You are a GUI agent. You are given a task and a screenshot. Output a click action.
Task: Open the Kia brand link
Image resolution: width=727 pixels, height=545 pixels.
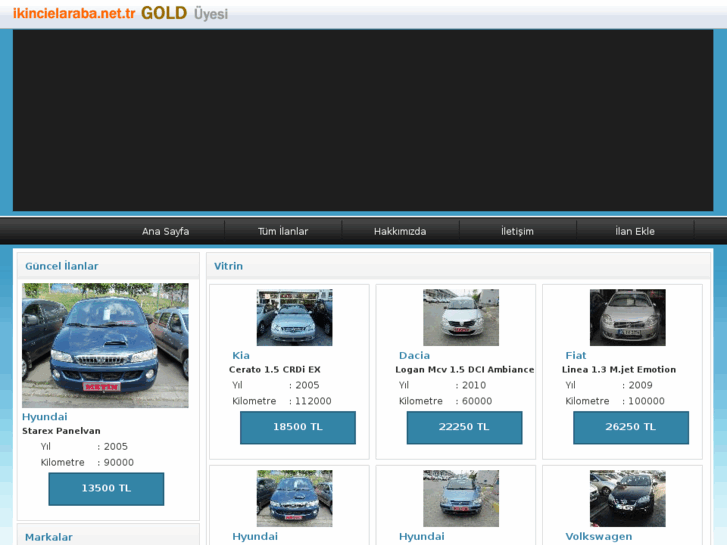241,355
